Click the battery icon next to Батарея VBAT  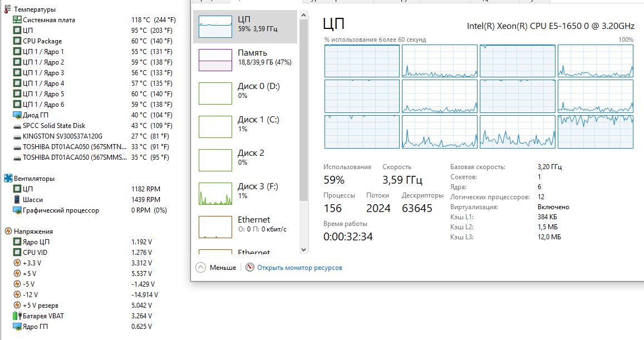click(17, 316)
